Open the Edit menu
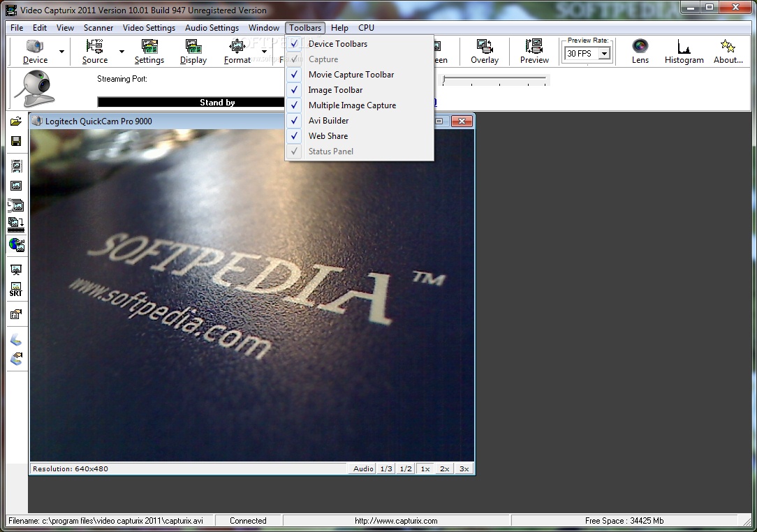This screenshot has height=532, width=757. pyautogui.click(x=40, y=27)
